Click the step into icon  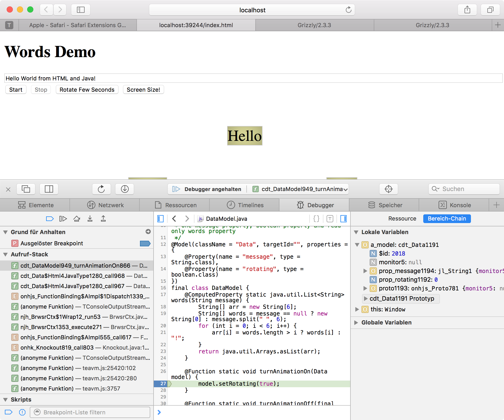(x=90, y=219)
